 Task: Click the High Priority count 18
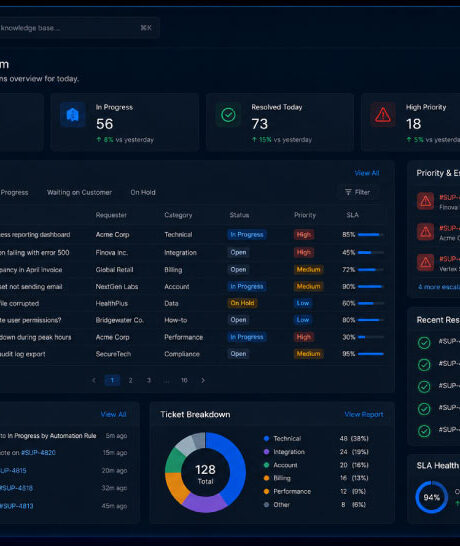pos(414,124)
